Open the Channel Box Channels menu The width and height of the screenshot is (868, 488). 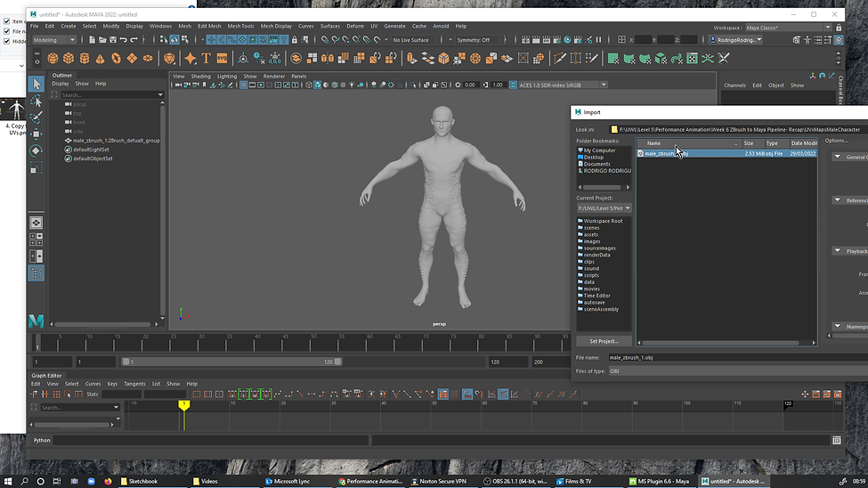pos(734,85)
